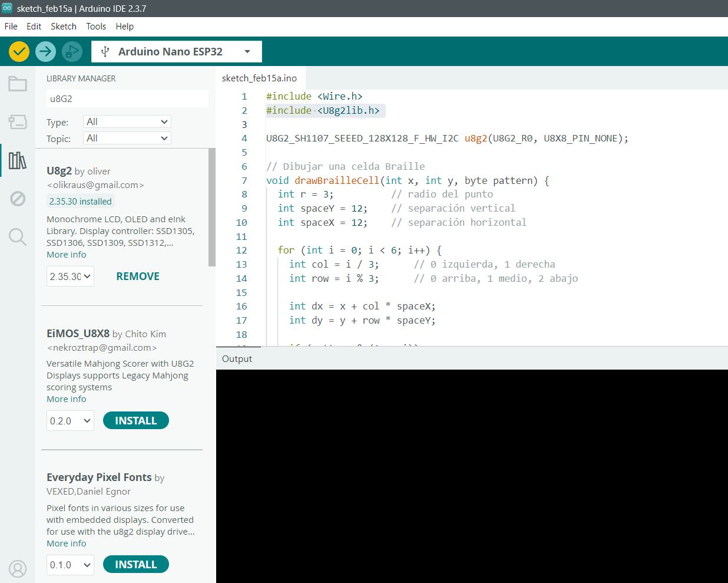Click the 'int row = i % 3;' line
The width and height of the screenshot is (728, 583).
pos(334,278)
